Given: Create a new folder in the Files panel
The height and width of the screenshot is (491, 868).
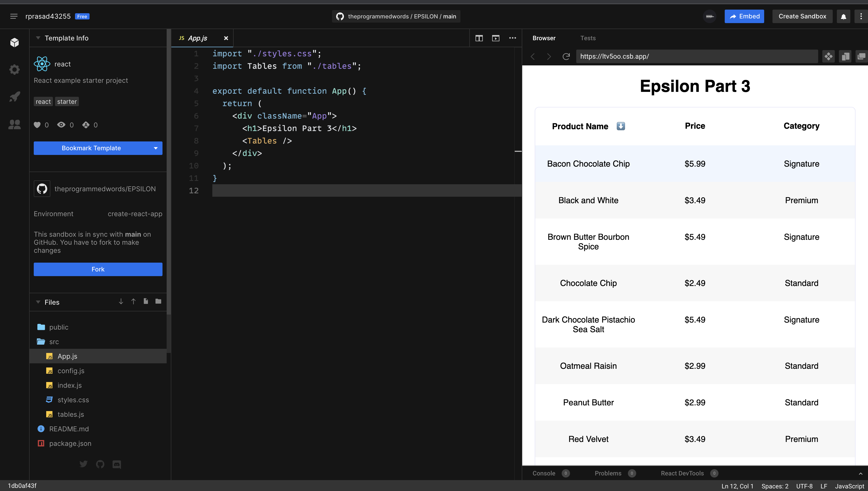Looking at the screenshot, I should click(x=158, y=301).
